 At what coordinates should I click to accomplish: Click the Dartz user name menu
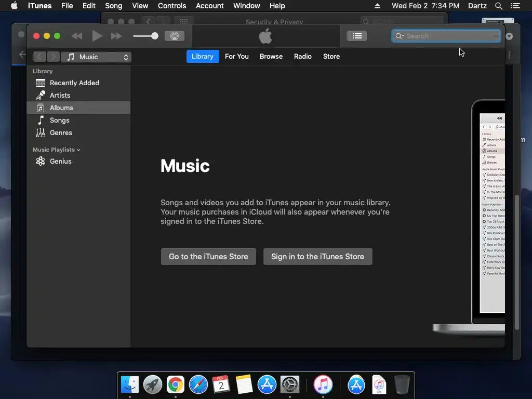point(477,6)
